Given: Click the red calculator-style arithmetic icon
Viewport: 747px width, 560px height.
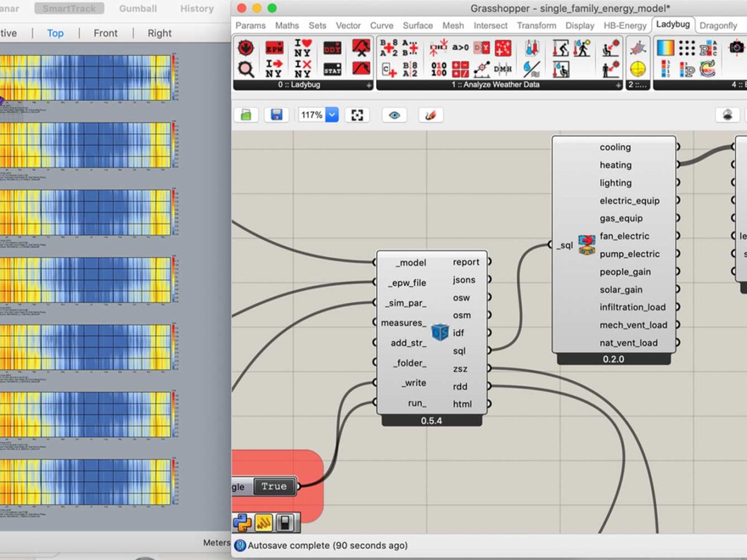Looking at the screenshot, I should (461, 69).
